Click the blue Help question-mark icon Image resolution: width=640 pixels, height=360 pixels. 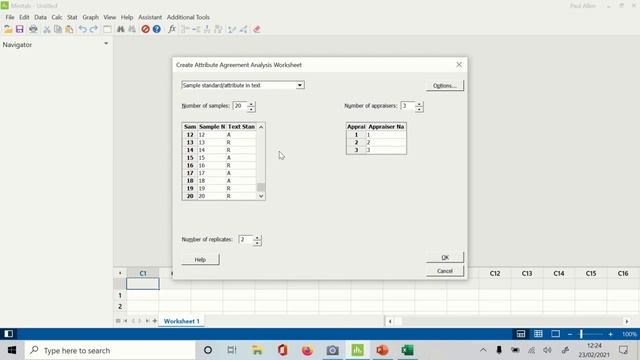coord(157,29)
